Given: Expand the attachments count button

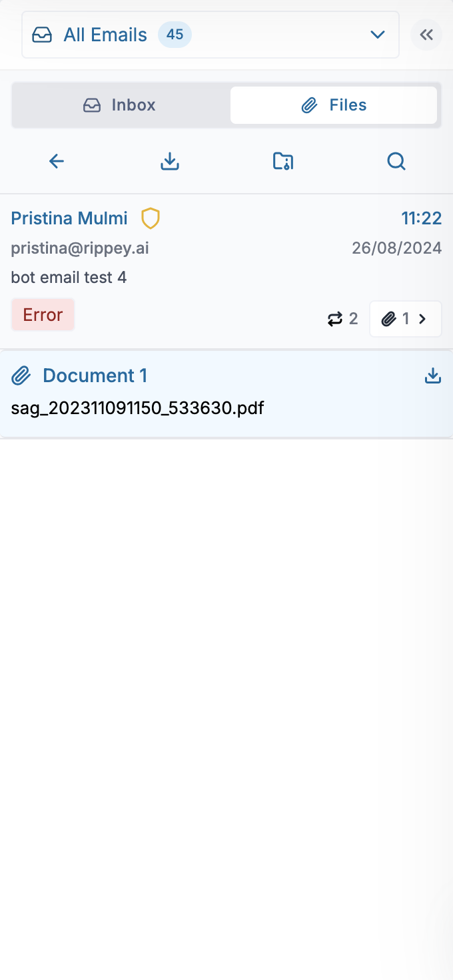Looking at the screenshot, I should click(x=405, y=320).
